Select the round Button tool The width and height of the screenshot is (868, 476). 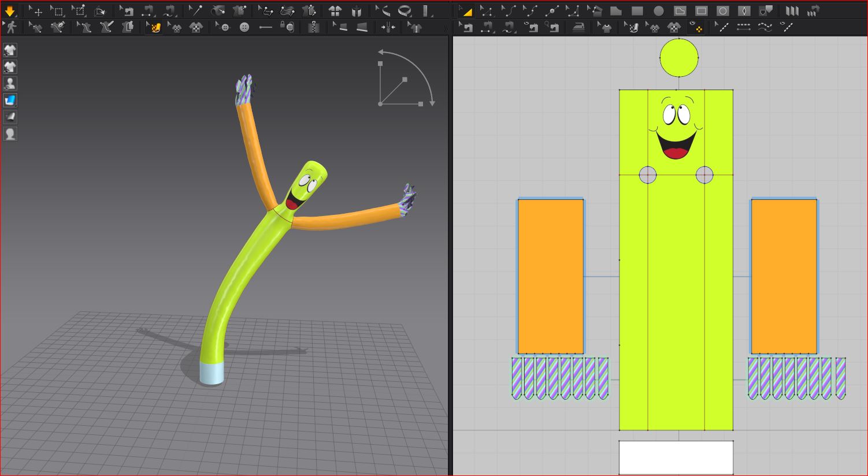[244, 27]
